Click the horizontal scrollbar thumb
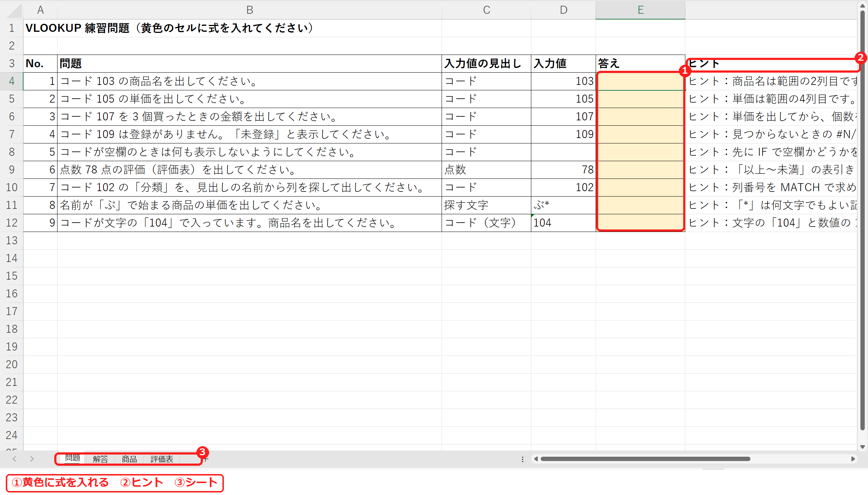The height and width of the screenshot is (495, 868). point(646,459)
